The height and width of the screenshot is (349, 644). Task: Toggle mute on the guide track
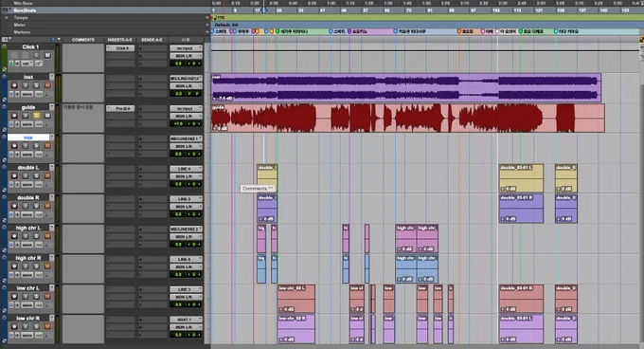(x=47, y=116)
